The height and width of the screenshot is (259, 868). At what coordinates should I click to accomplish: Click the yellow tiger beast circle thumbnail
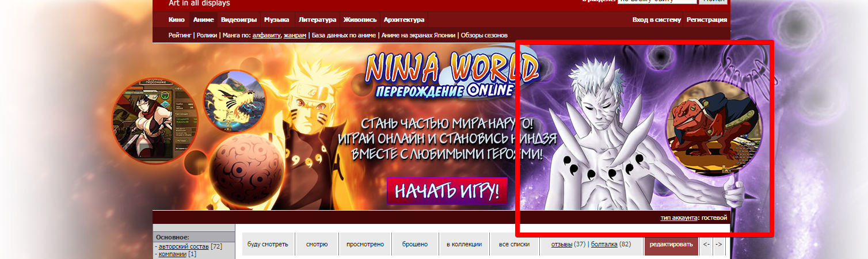235,101
